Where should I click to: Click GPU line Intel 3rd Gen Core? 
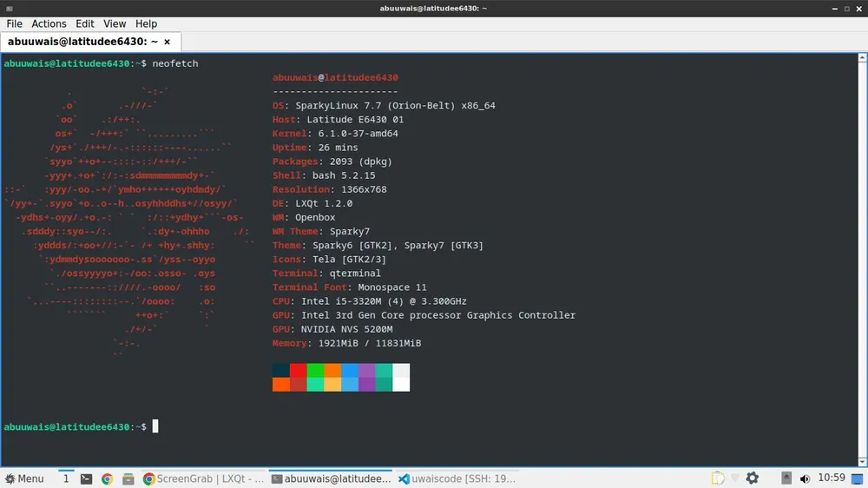pyautogui.click(x=424, y=315)
